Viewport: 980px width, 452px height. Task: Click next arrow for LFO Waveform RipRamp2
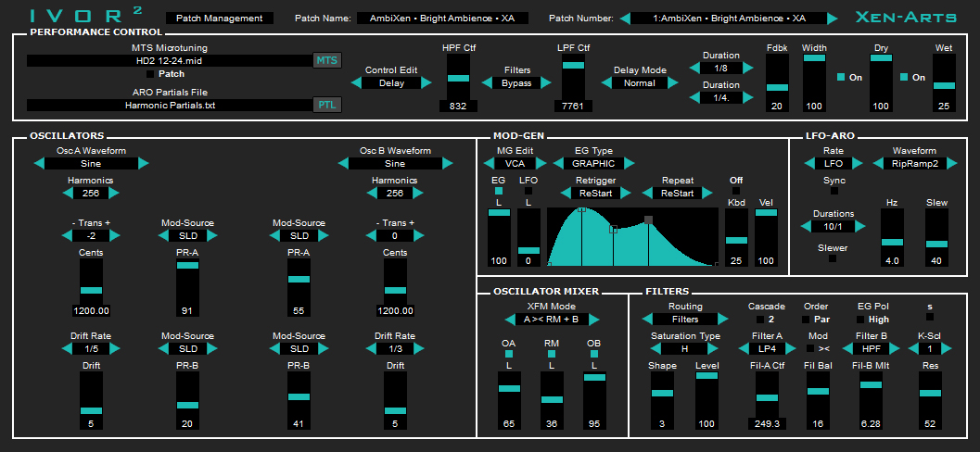coord(951,164)
